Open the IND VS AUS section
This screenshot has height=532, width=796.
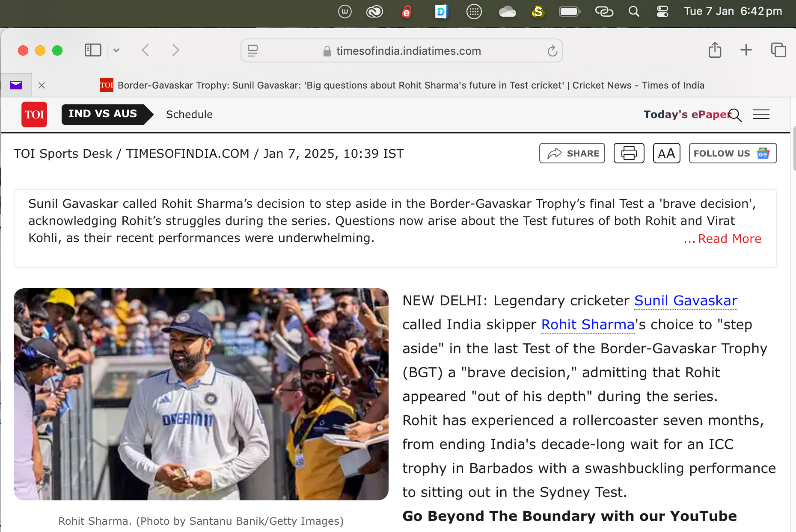pyautogui.click(x=107, y=114)
